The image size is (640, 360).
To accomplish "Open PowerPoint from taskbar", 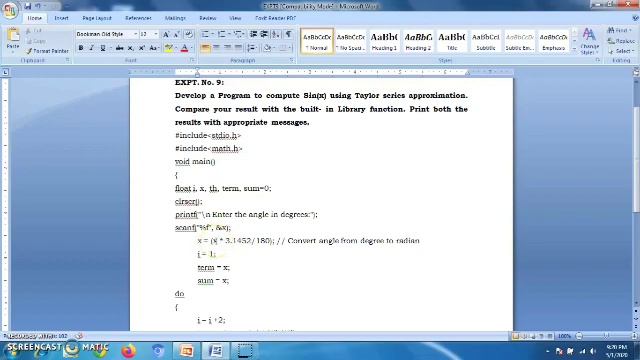I will click(x=187, y=351).
